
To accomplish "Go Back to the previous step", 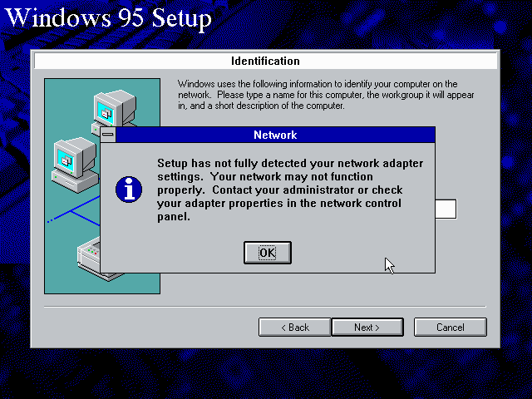I will tap(294, 327).
